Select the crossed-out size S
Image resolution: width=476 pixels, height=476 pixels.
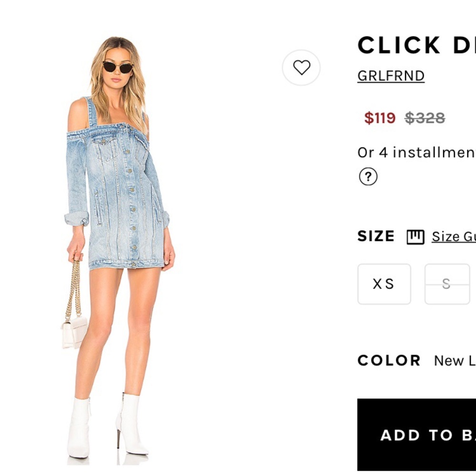(x=447, y=284)
